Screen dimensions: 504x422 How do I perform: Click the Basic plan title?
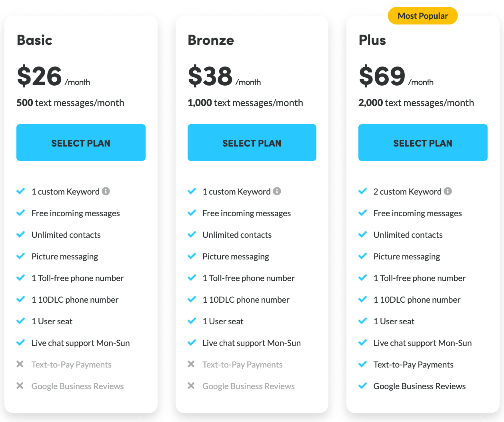coord(35,40)
